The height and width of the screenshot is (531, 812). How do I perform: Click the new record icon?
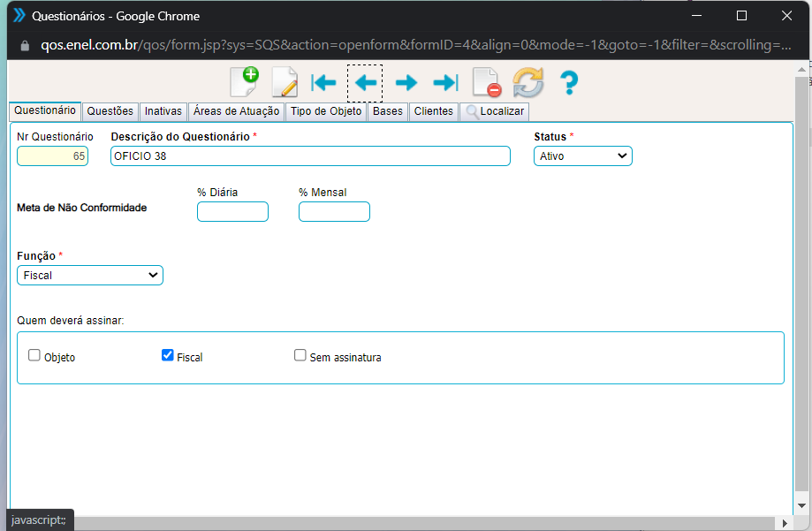(x=244, y=82)
